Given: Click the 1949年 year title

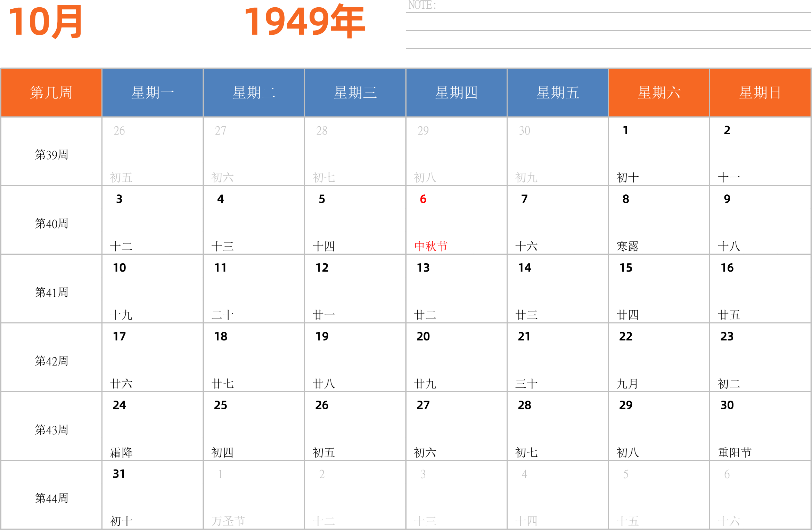Looking at the screenshot, I should click(304, 22).
